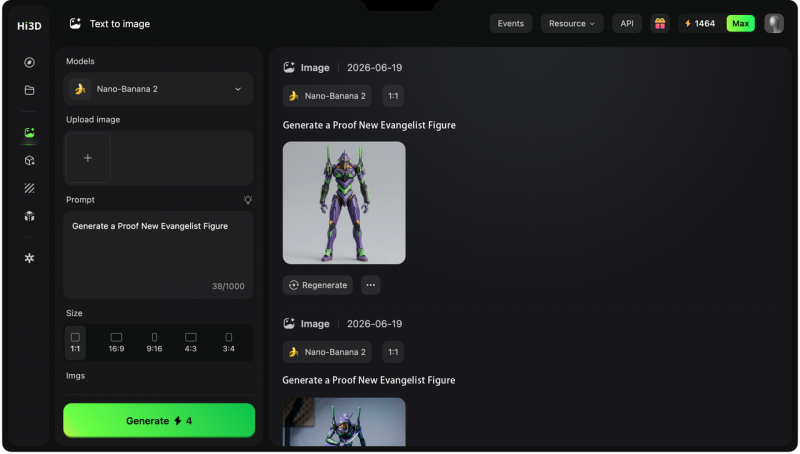800x454 pixels.
Task: Click the 38/1000 character counter
Action: coord(228,286)
